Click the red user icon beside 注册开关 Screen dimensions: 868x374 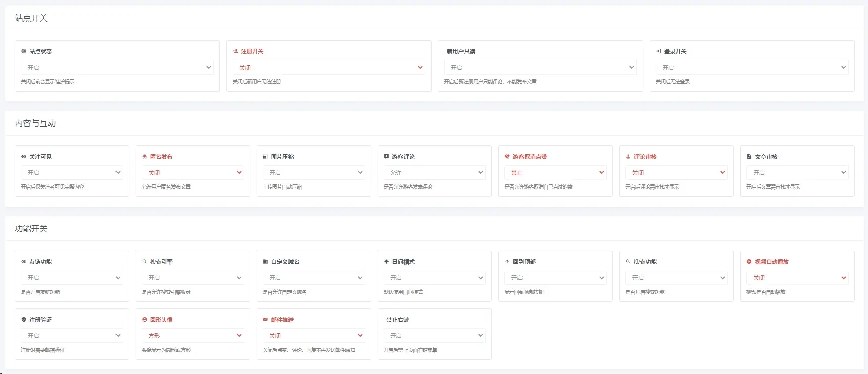[x=236, y=51]
